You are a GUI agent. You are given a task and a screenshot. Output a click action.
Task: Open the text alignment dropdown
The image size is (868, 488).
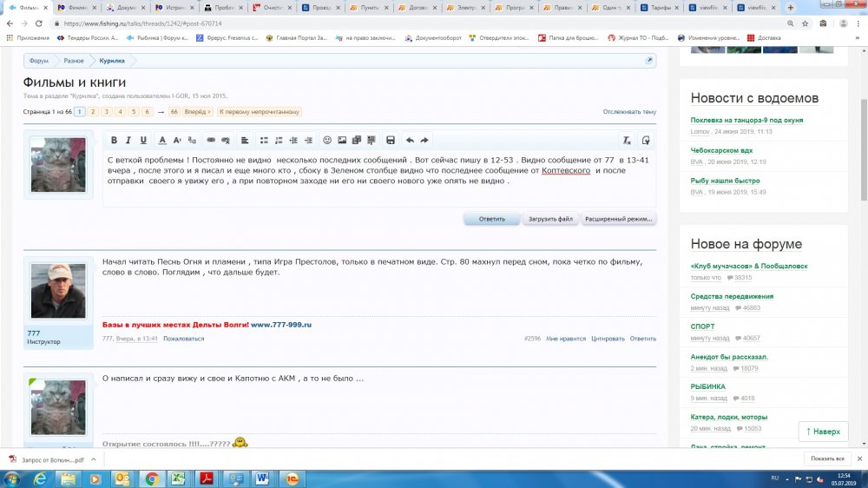245,140
